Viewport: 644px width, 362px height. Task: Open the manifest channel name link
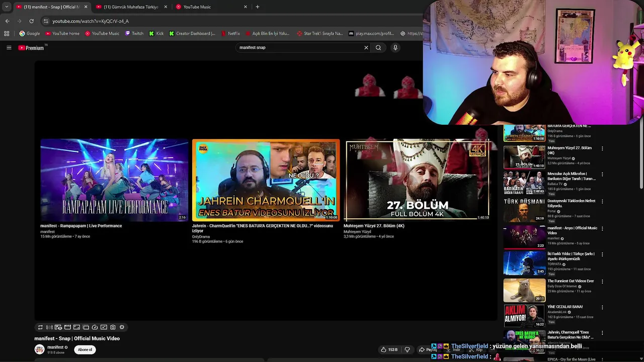(x=55, y=347)
